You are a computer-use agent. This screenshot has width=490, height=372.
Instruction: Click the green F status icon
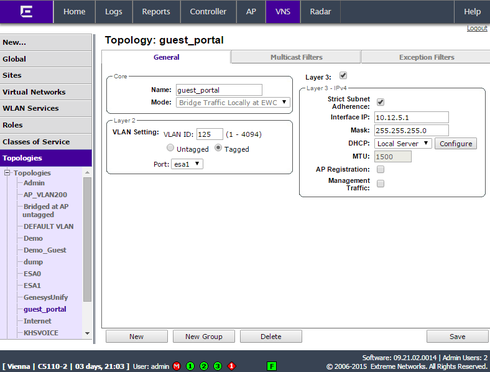tap(272, 366)
